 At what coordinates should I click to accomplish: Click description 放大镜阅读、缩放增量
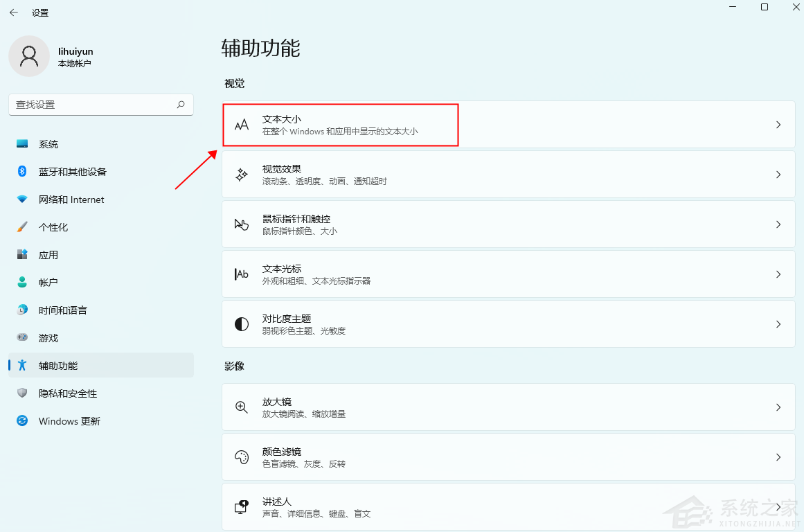click(x=304, y=414)
